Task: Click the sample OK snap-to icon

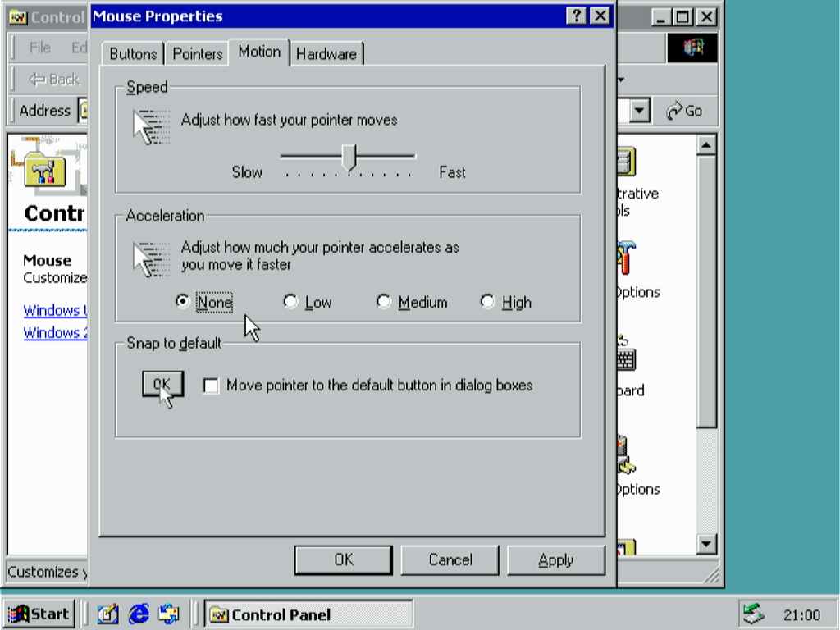Action: pyautogui.click(x=163, y=386)
